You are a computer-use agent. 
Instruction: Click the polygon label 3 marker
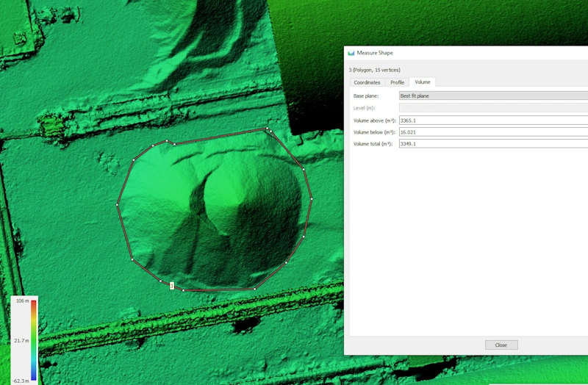tap(172, 286)
